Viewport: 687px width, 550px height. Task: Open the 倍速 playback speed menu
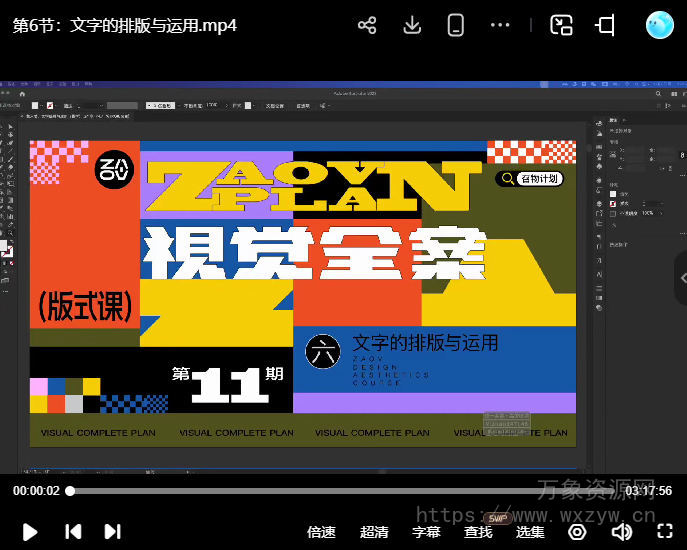(321, 532)
